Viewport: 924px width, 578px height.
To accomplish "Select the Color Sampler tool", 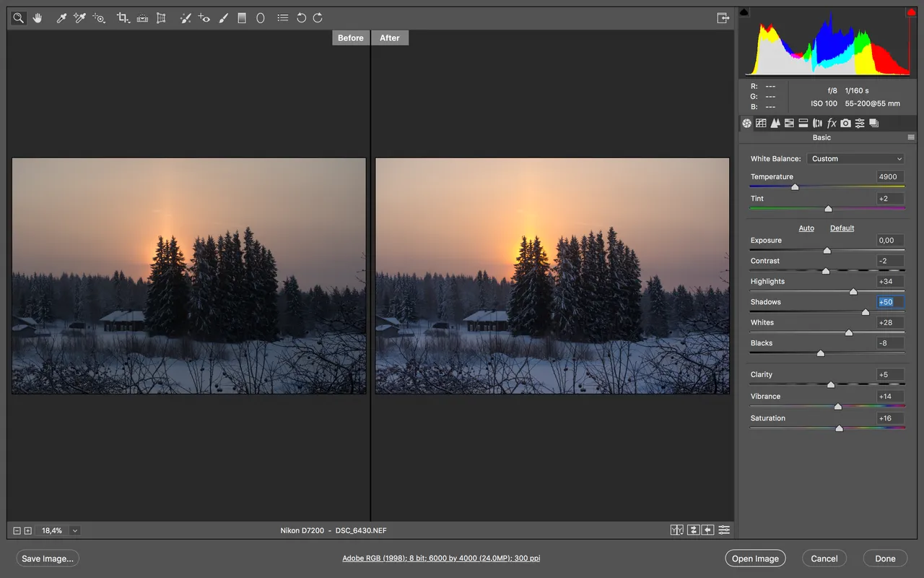I will pos(79,18).
